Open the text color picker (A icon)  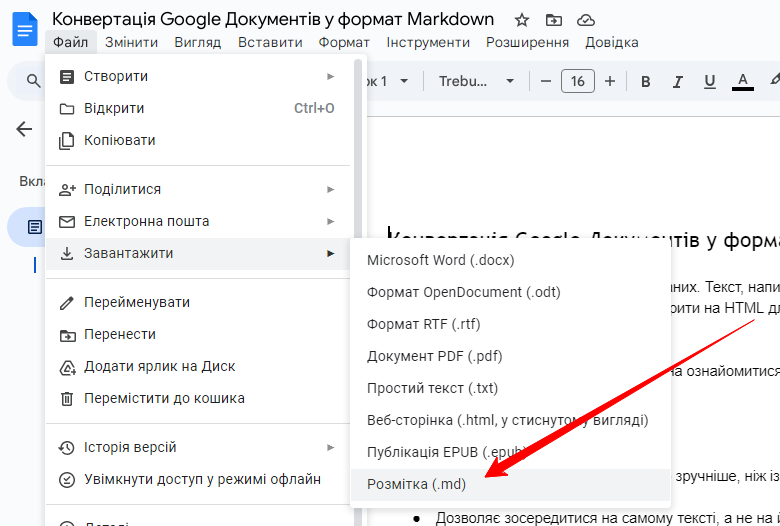(743, 82)
